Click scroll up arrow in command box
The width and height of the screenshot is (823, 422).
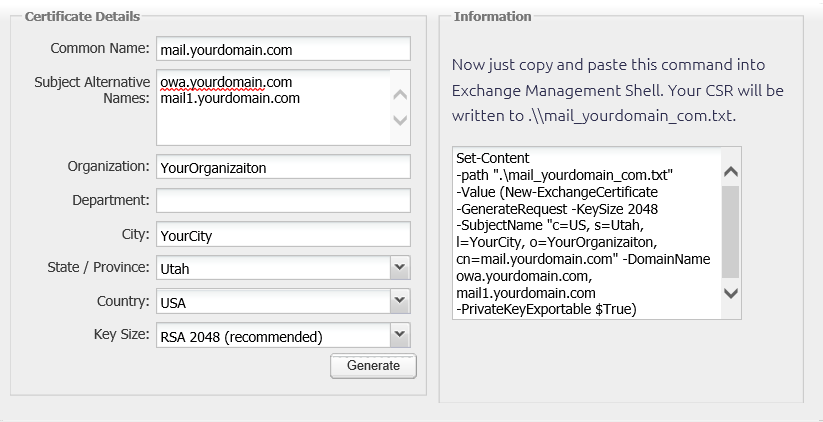(730, 171)
